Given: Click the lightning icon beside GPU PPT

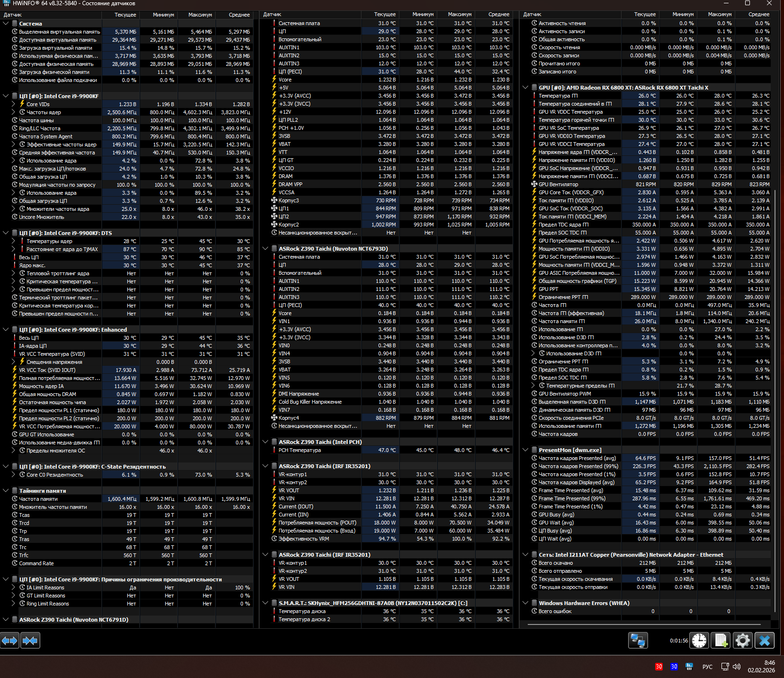Looking at the screenshot, I should pos(534,289).
